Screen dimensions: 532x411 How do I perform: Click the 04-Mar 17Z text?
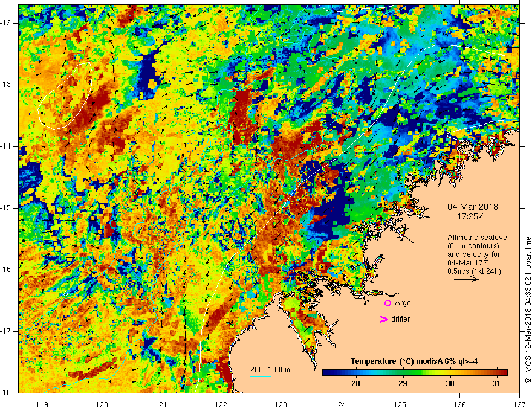tap(467, 263)
